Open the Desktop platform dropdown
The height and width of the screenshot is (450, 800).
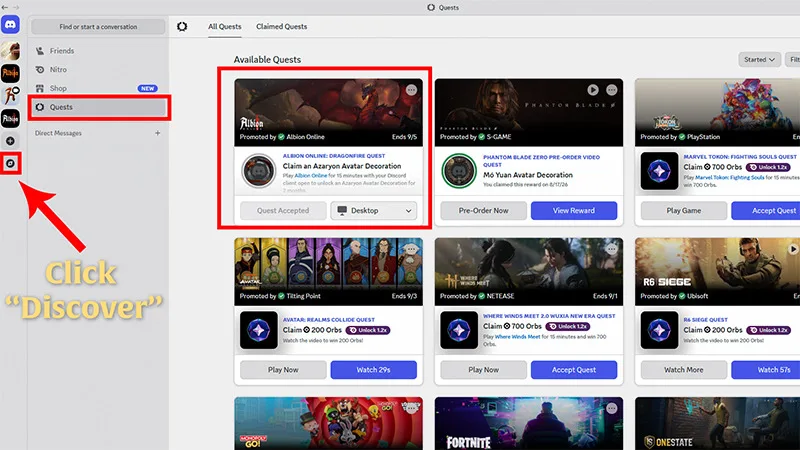tap(374, 211)
